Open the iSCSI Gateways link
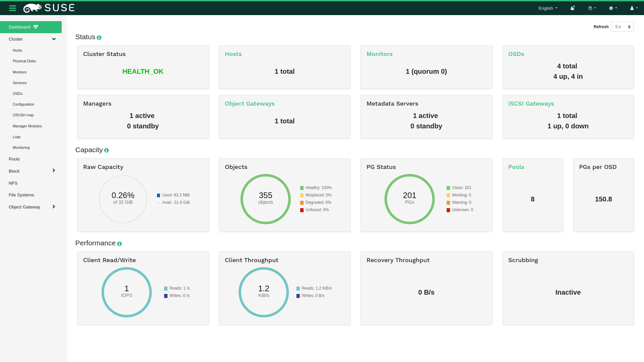Image resolution: width=644 pixels, height=362 pixels. coord(531,104)
